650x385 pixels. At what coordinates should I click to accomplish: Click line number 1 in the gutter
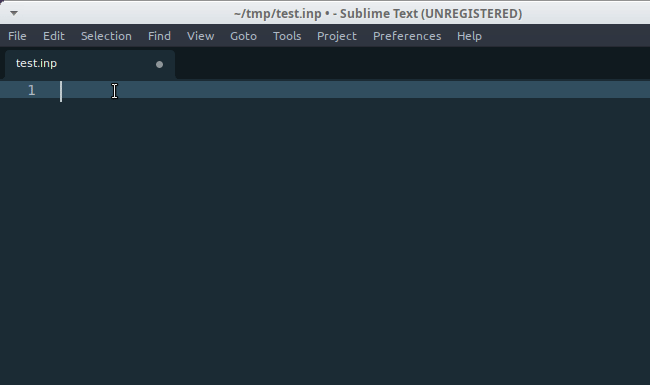(x=32, y=90)
